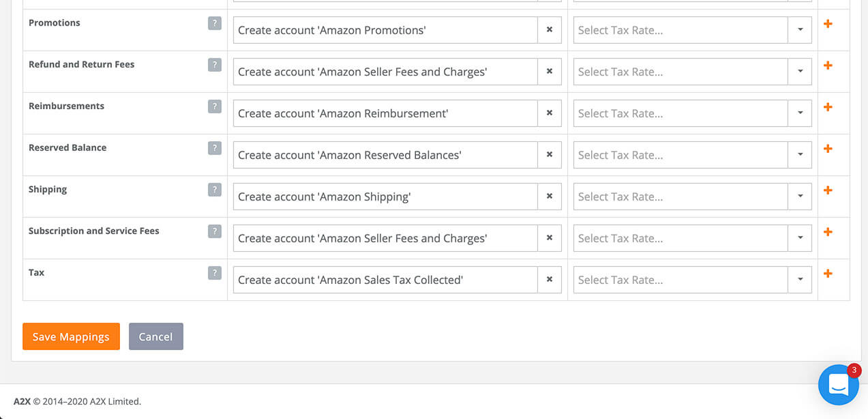Image resolution: width=868 pixels, height=419 pixels.
Task: Expand tax rate dropdown arrow for Reimbursements
Action: pyautogui.click(x=800, y=113)
